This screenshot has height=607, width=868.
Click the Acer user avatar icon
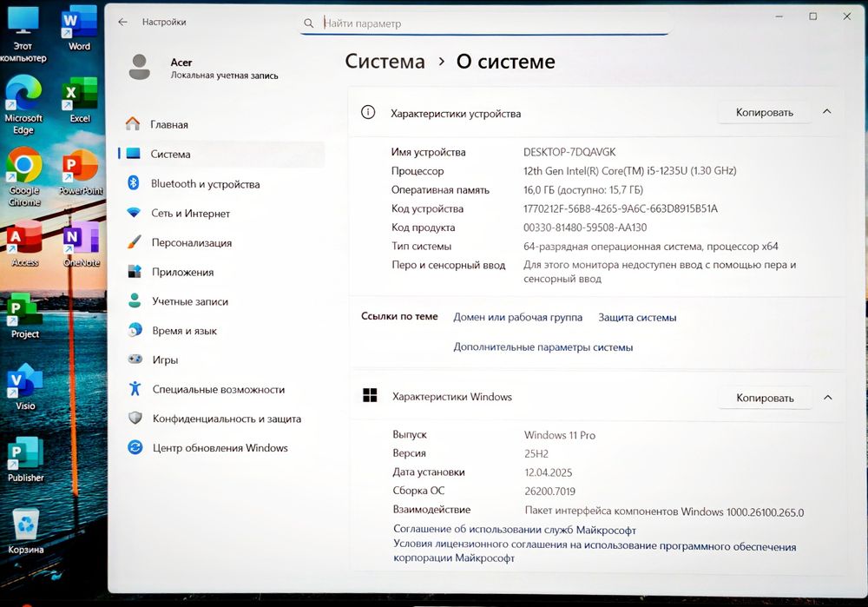tap(140, 67)
